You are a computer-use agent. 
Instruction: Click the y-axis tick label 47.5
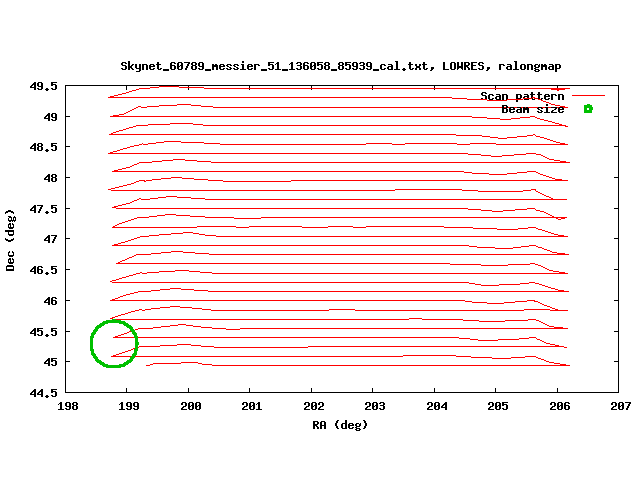click(44, 209)
